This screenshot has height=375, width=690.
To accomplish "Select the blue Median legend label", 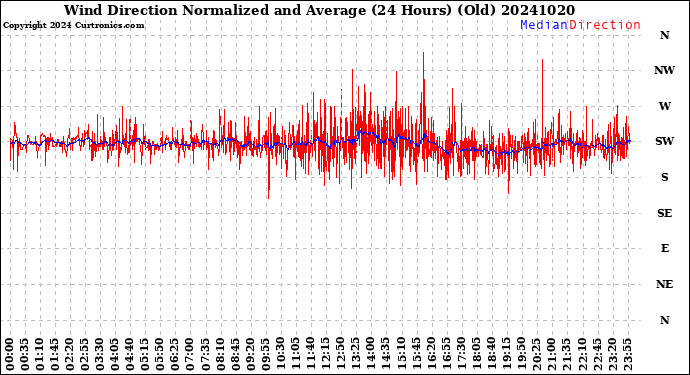I will [544, 25].
